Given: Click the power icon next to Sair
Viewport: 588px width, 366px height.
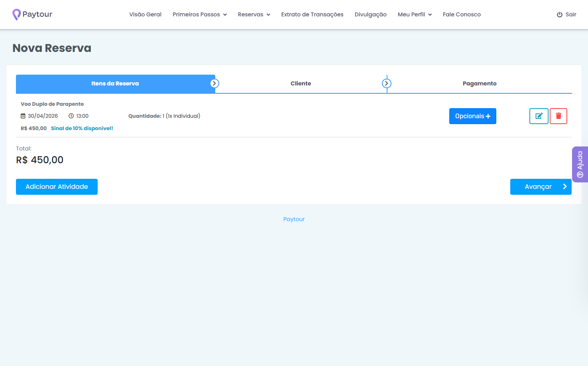Looking at the screenshot, I should click(560, 14).
